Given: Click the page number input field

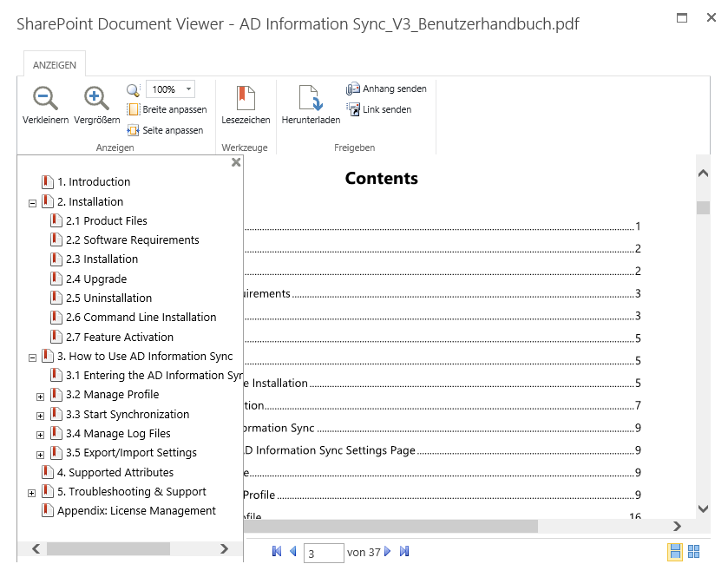Looking at the screenshot, I should pos(324,553).
